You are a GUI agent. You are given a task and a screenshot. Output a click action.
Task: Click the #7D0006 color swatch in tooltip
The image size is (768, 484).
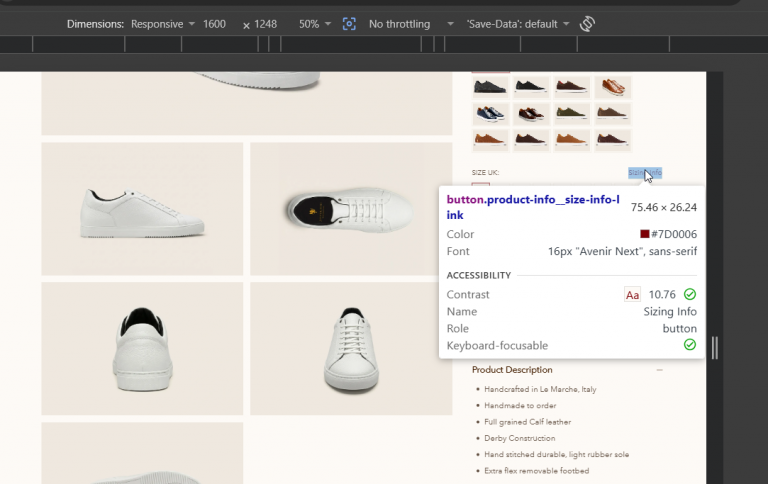pos(645,234)
